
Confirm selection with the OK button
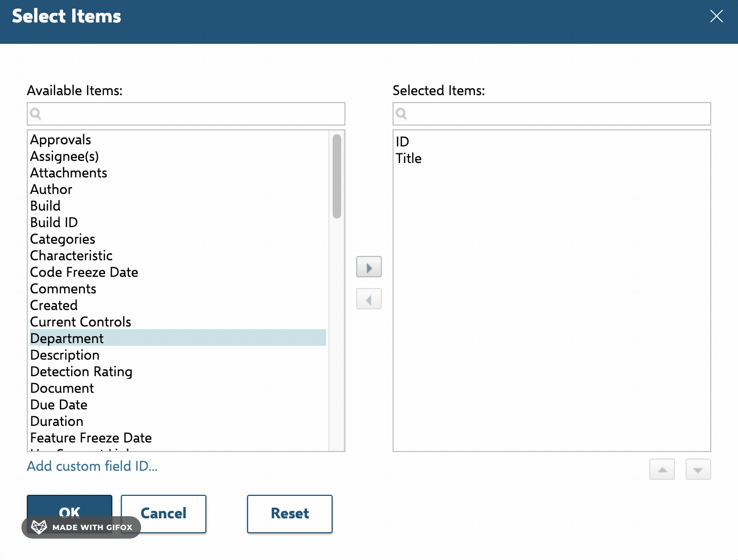(70, 514)
